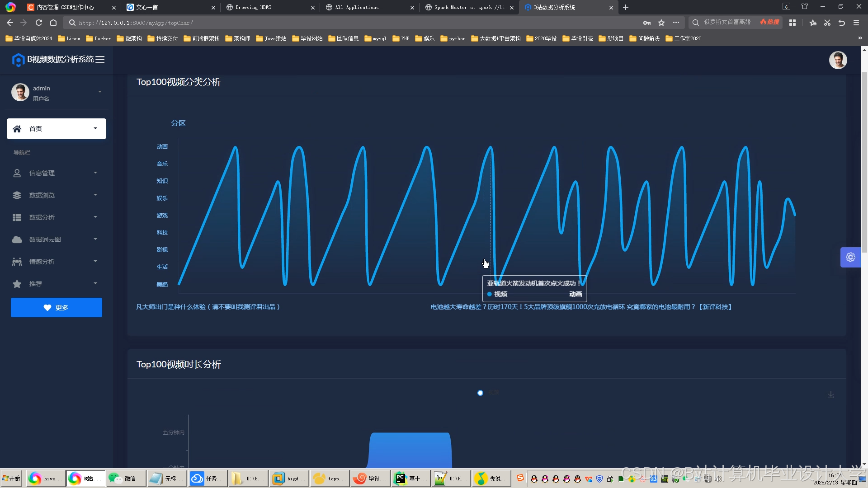Screen dimensions: 868x488
Task: Click the blue 更多 button
Action: coord(56,308)
